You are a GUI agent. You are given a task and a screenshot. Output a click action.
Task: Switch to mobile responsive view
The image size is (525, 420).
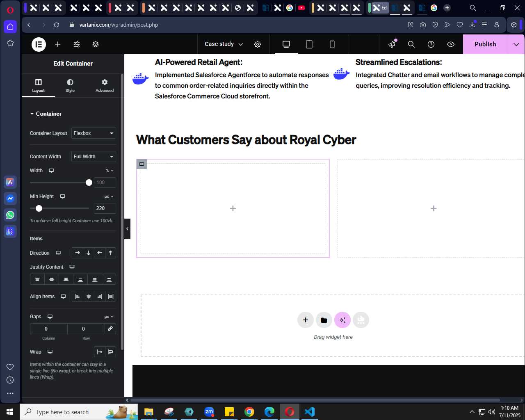[332, 44]
